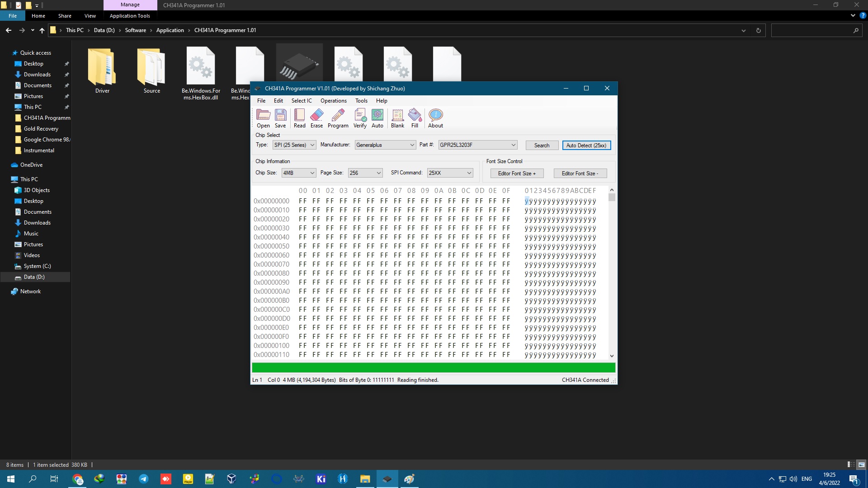Click the hex editor scrollbar up arrow

tap(612, 190)
